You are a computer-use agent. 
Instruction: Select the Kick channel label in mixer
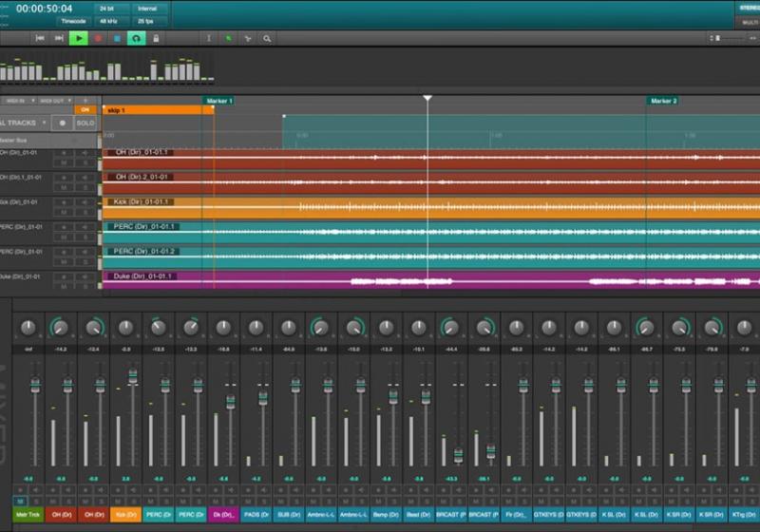pos(125,514)
